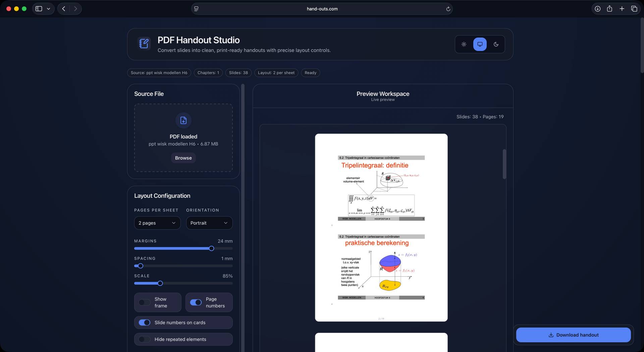The height and width of the screenshot is (352, 644).
Task: Go back in browser history
Action: point(64,9)
